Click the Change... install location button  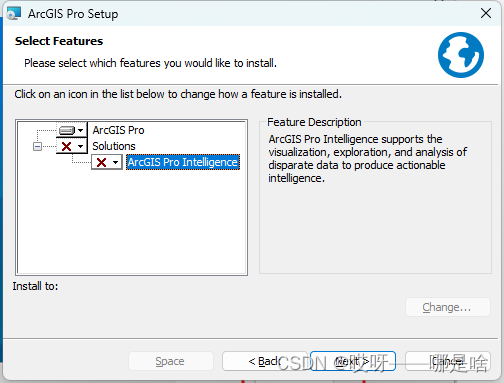448,307
